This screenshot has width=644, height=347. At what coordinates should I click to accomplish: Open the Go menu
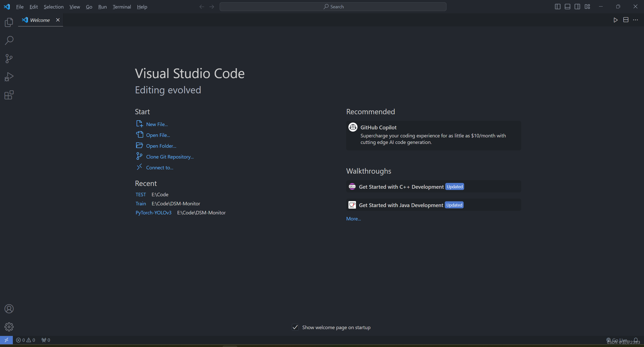[89, 7]
